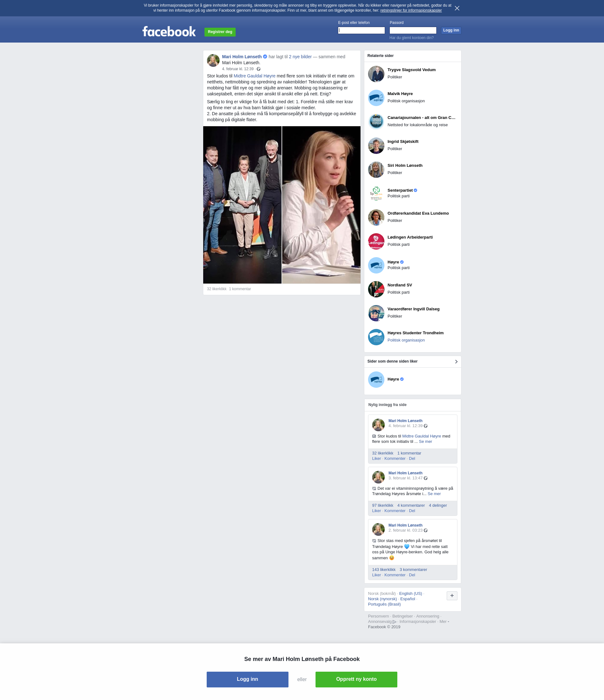The height and width of the screenshot is (700, 604).
Task: Open Senterpartiet's clover logo
Action: point(376,194)
